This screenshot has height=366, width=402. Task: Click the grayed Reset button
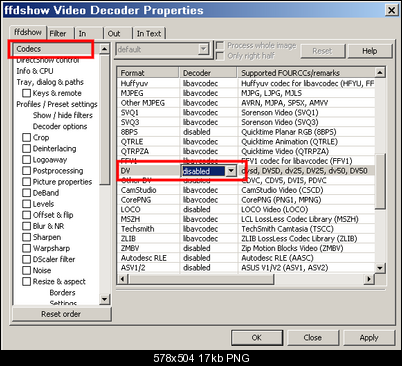click(322, 51)
